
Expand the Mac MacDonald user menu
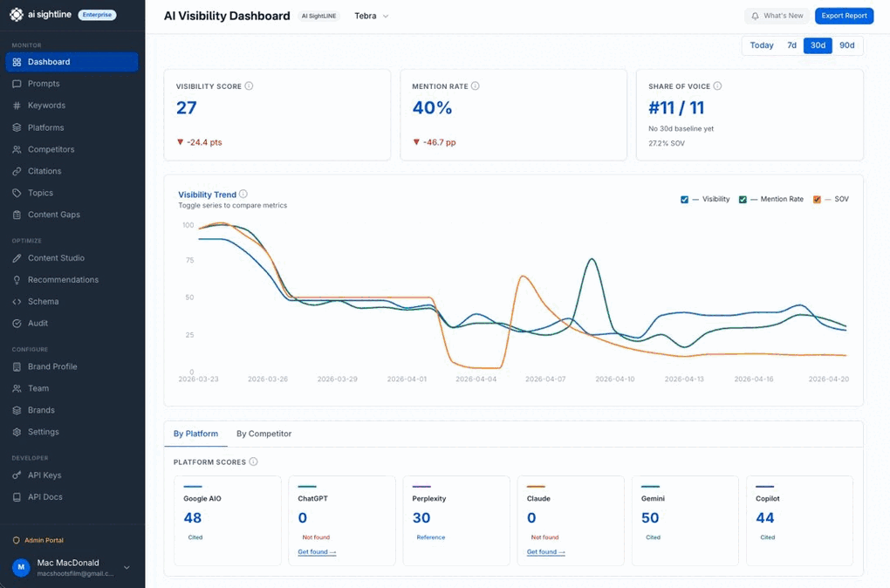pos(127,568)
